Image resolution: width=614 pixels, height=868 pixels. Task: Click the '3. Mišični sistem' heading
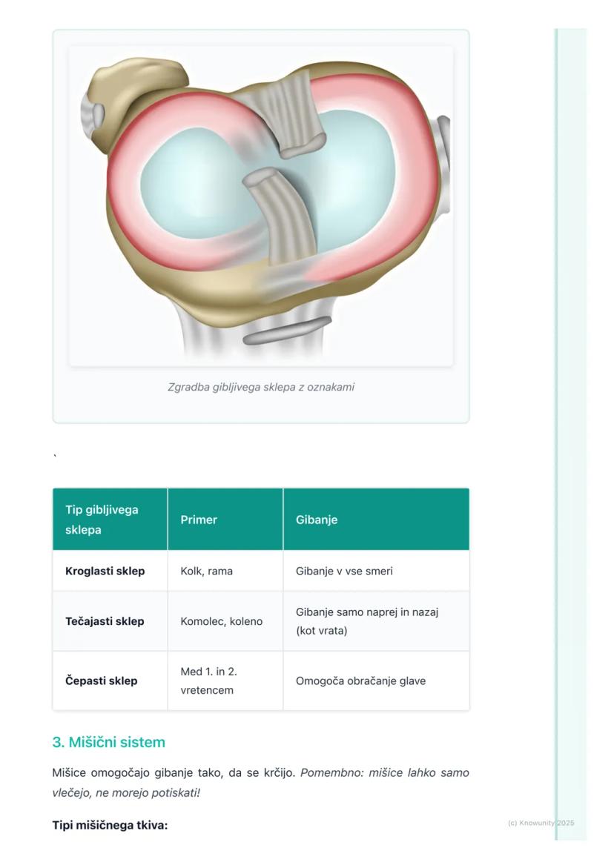pyautogui.click(x=109, y=742)
